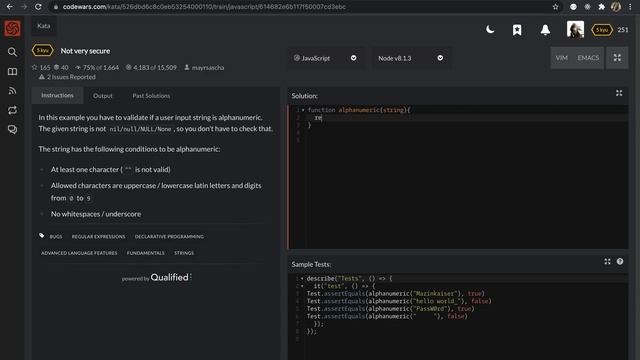This screenshot has height=360, width=640.
Task: Click the browser address bar URL
Action: pyautogui.click(x=204, y=7)
